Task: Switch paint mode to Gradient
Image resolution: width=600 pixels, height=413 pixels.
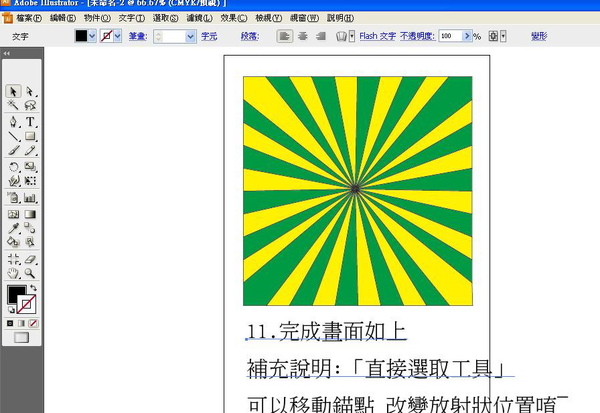Action: [x=22, y=323]
